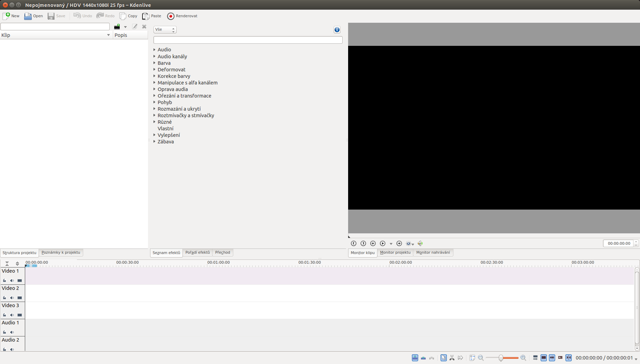Open the Přechod tab

pos(223,252)
